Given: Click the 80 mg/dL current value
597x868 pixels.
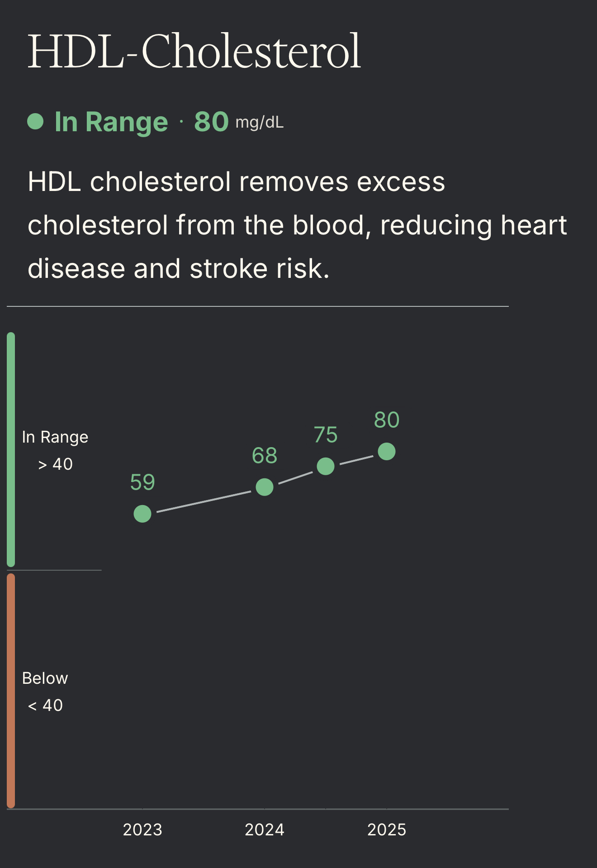Looking at the screenshot, I should pos(239,122).
